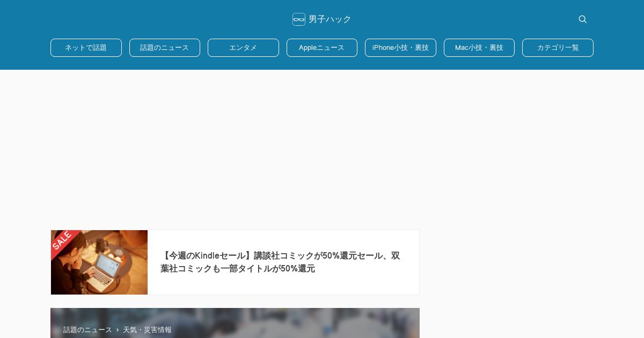The height and width of the screenshot is (338, 644).
Task: Read the 今週のKindleセール article headline
Action: [x=280, y=262]
